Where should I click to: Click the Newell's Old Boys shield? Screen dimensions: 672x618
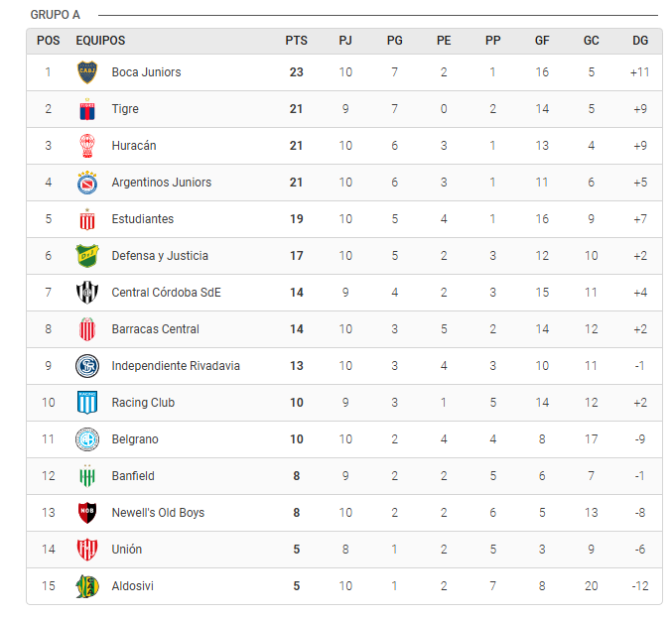coord(87,513)
